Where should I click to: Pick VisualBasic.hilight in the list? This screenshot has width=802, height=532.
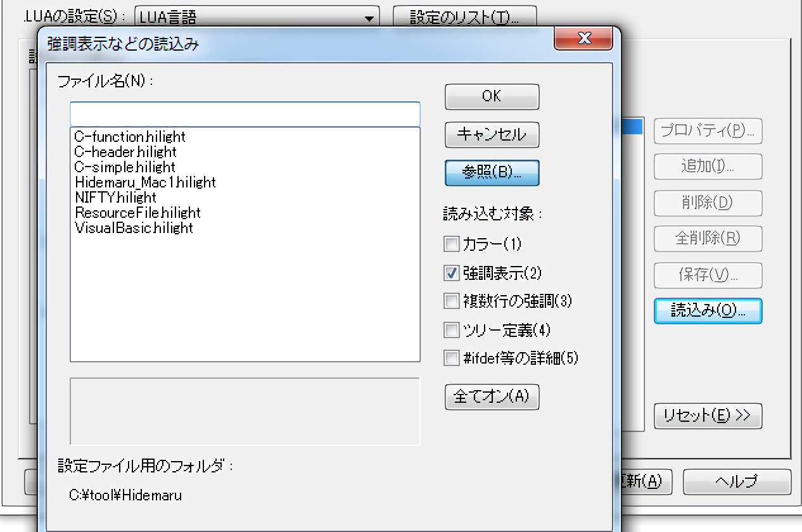(x=134, y=228)
